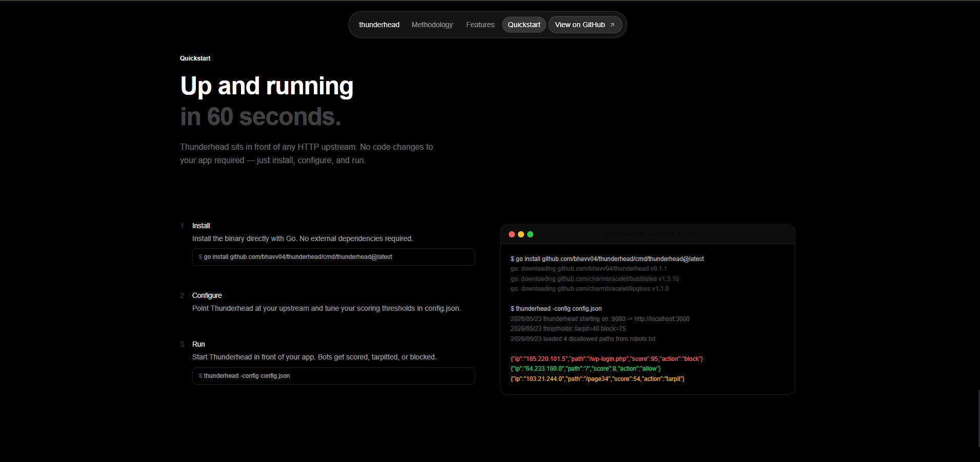Open the Features nav item

[480, 25]
